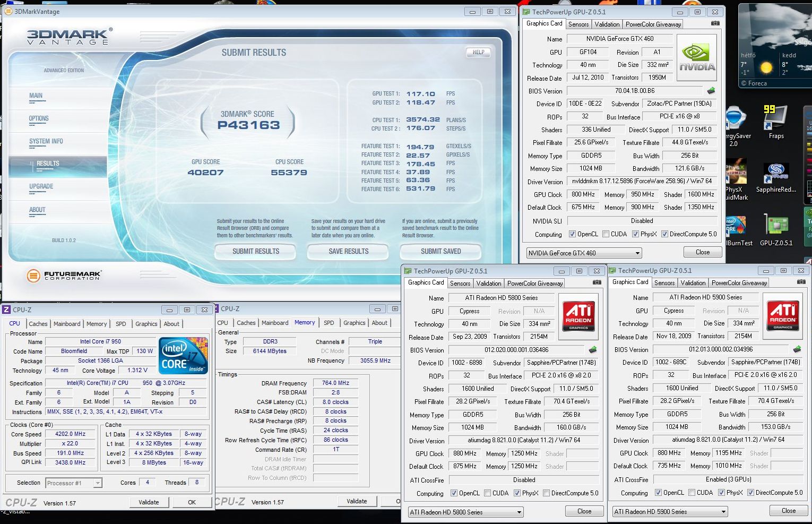Open the ATI Radeon HD 5900 Series dropdown
This screenshot has height=524, width=812.
point(669,512)
